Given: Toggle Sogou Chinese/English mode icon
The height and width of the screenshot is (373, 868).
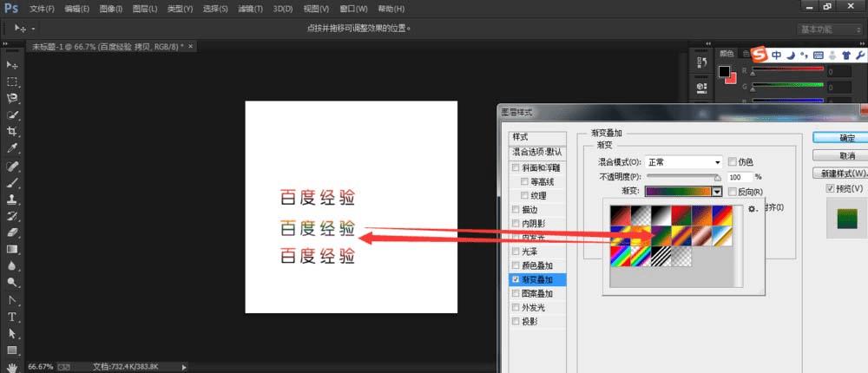Looking at the screenshot, I should click(777, 55).
